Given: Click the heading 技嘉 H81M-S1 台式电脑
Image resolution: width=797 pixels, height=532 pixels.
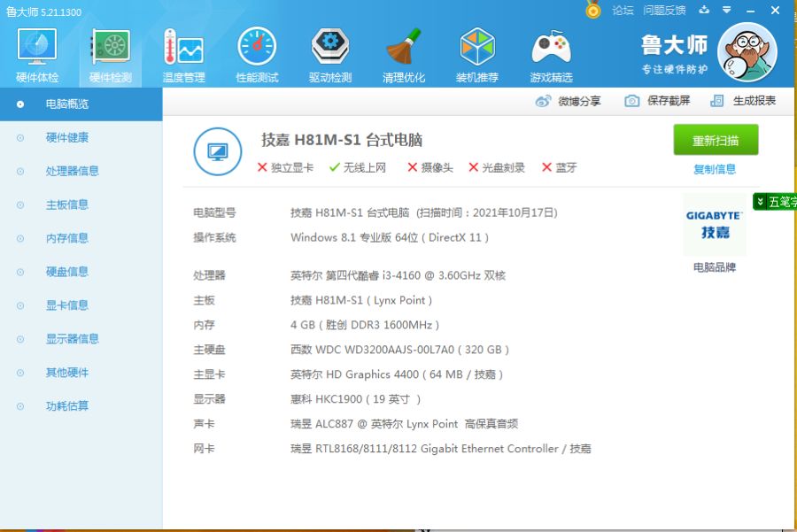Looking at the screenshot, I should (342, 140).
